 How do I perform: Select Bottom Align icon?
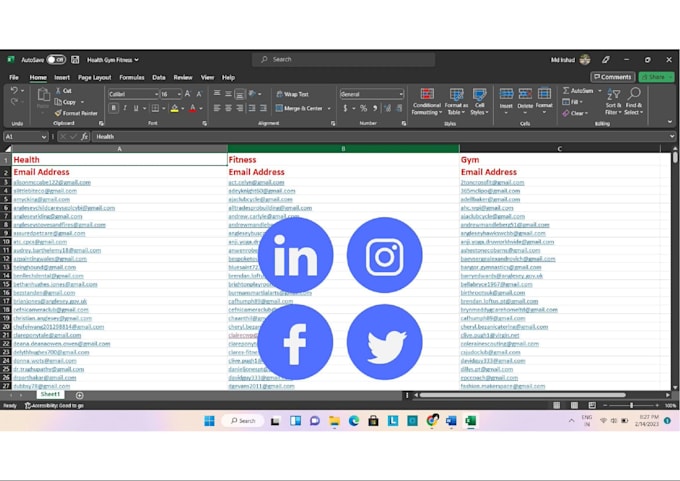[239, 94]
